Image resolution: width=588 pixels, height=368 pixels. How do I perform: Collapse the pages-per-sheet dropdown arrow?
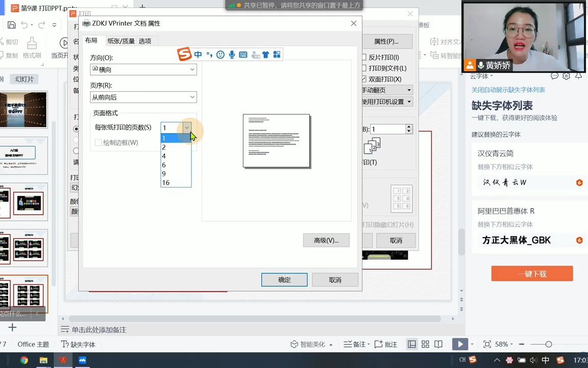pos(186,128)
